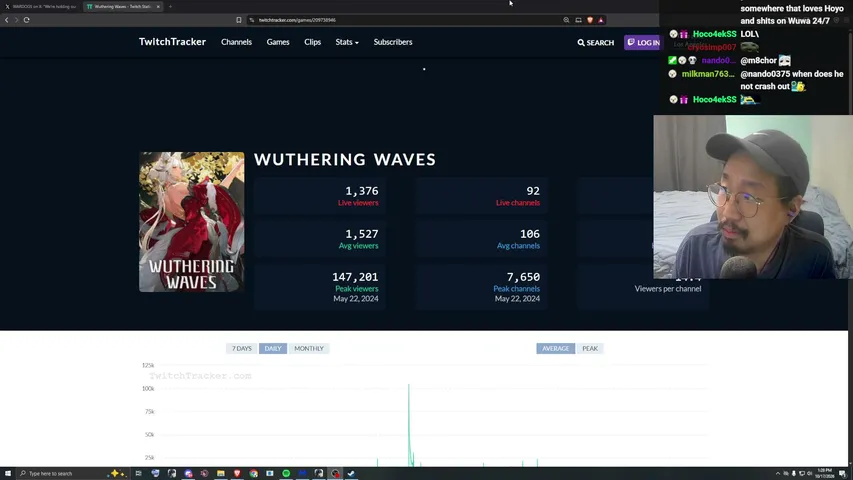The width and height of the screenshot is (853, 480).
Task: Click the tall viewer spike on chart
Action: pyautogui.click(x=409, y=424)
